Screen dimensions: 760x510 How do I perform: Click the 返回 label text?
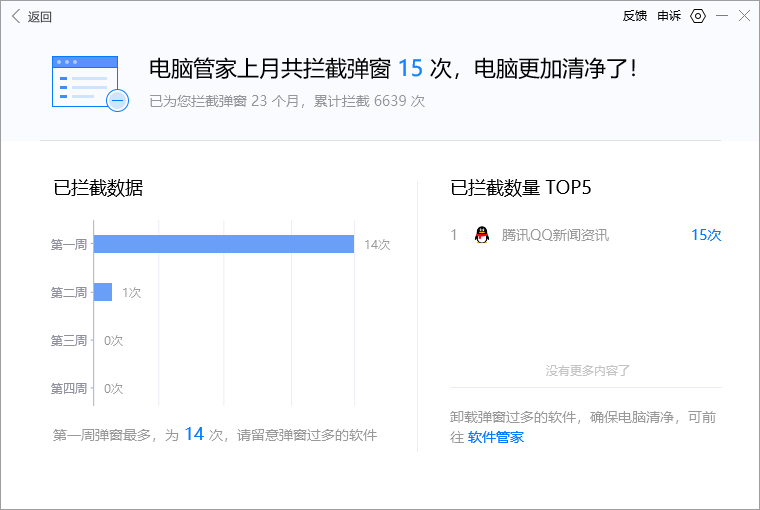(x=40, y=16)
